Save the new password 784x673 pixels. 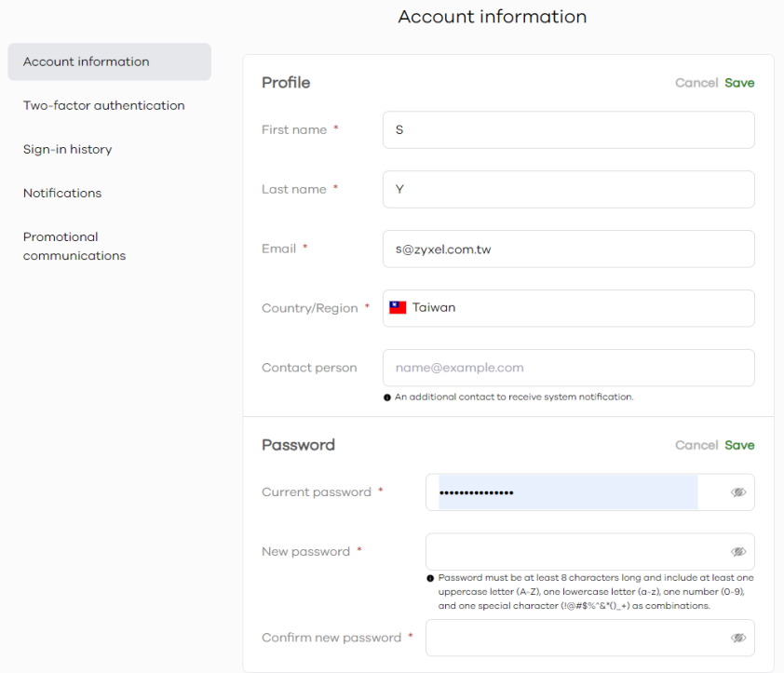[x=739, y=445]
